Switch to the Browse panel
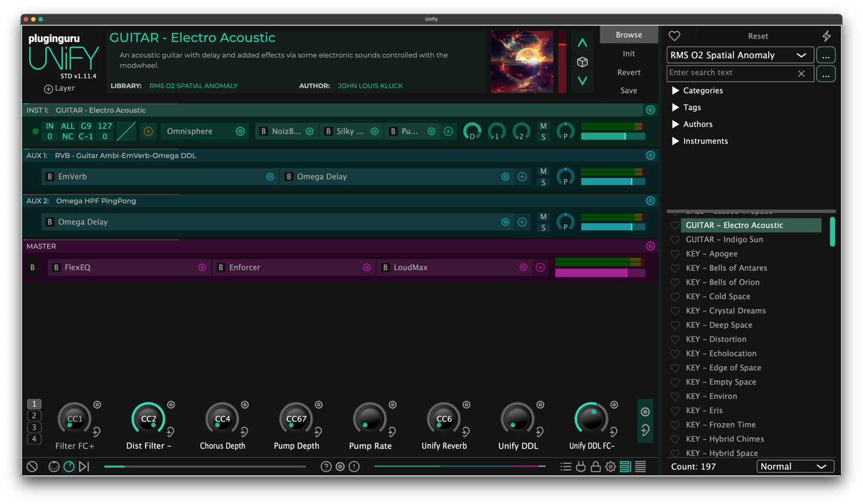Image resolution: width=863 pixels, height=504 pixels. point(629,35)
